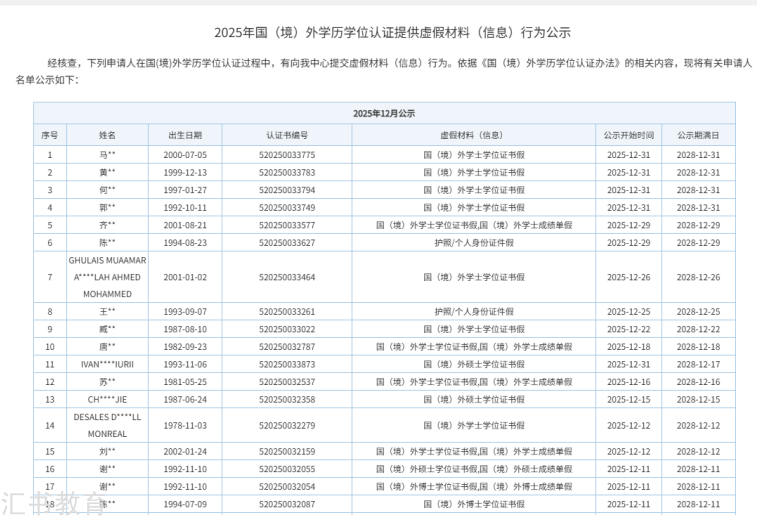Click the name CH****JIE

click(107, 399)
